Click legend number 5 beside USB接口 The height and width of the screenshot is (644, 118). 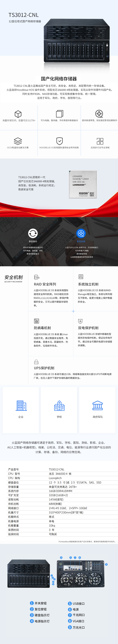point(70,603)
